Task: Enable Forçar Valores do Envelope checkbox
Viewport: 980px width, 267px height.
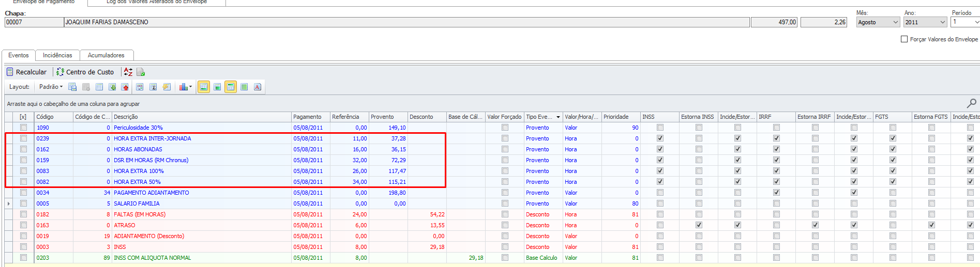Action: [904, 39]
